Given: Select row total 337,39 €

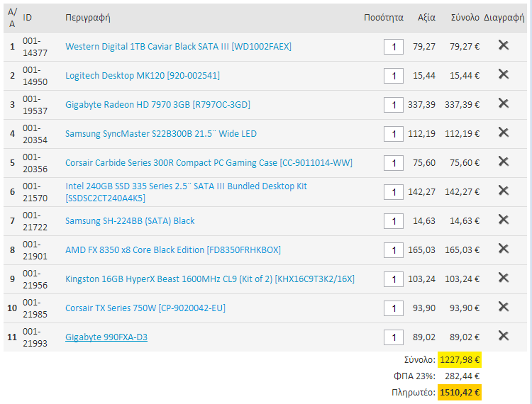Looking at the screenshot, I should click(x=462, y=105).
